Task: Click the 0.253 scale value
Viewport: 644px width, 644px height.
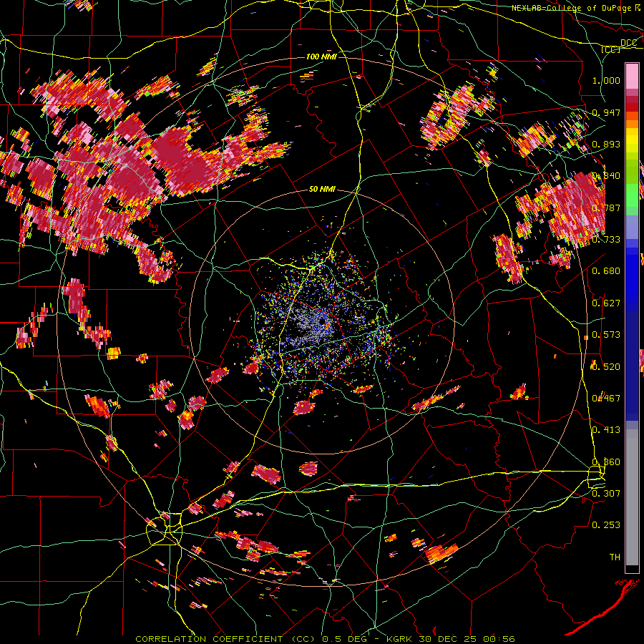Action: [606, 525]
